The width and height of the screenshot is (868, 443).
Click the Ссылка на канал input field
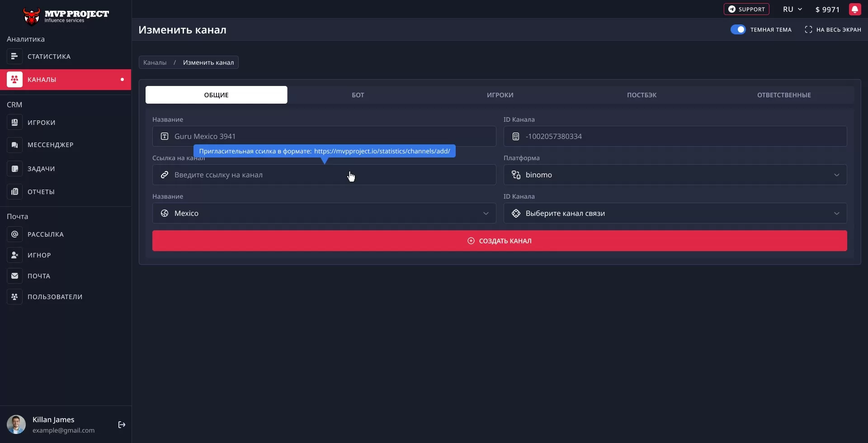point(324,175)
